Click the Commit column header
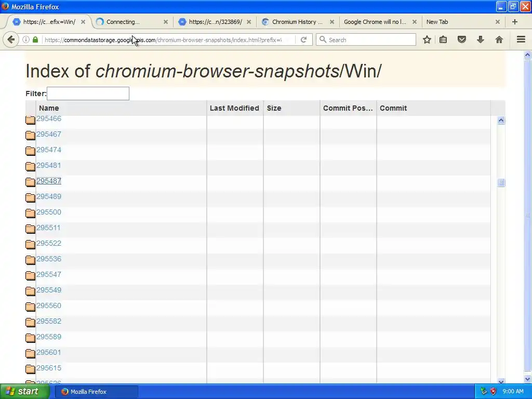The image size is (532, 399). click(434, 108)
